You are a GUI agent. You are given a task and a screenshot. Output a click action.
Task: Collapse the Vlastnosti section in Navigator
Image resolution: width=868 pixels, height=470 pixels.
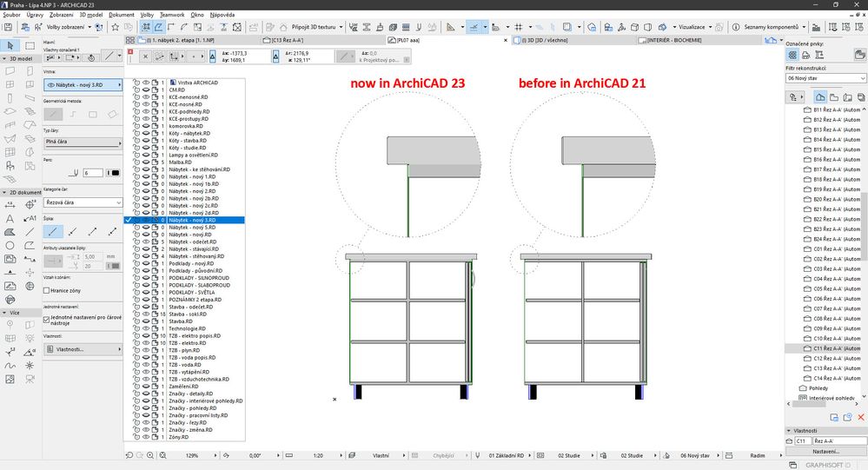tap(789, 430)
